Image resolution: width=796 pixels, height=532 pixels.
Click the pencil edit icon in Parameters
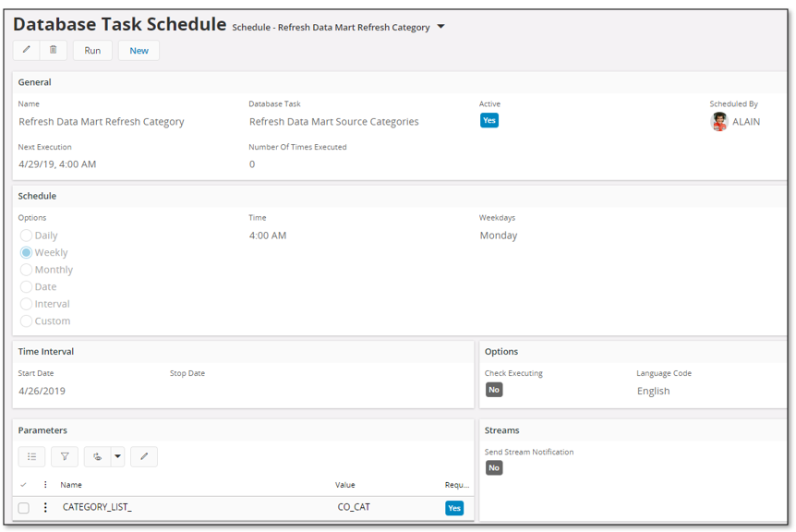[x=144, y=457]
